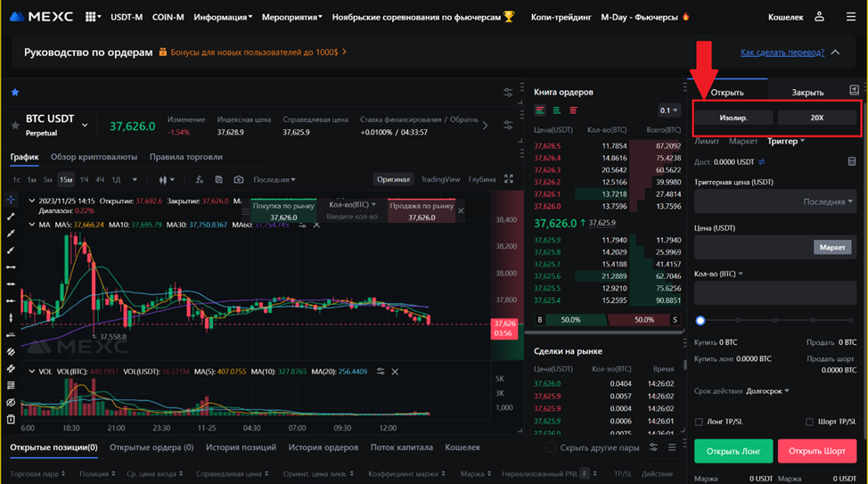Image resolution: width=868 pixels, height=484 pixels.
Task: Check the Скрыть другие пары option
Action: (x=551, y=447)
